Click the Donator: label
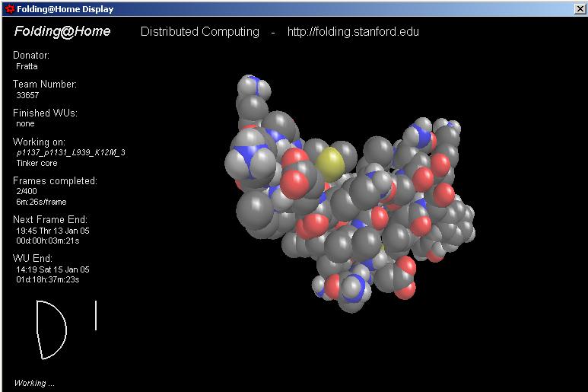 pyautogui.click(x=31, y=55)
